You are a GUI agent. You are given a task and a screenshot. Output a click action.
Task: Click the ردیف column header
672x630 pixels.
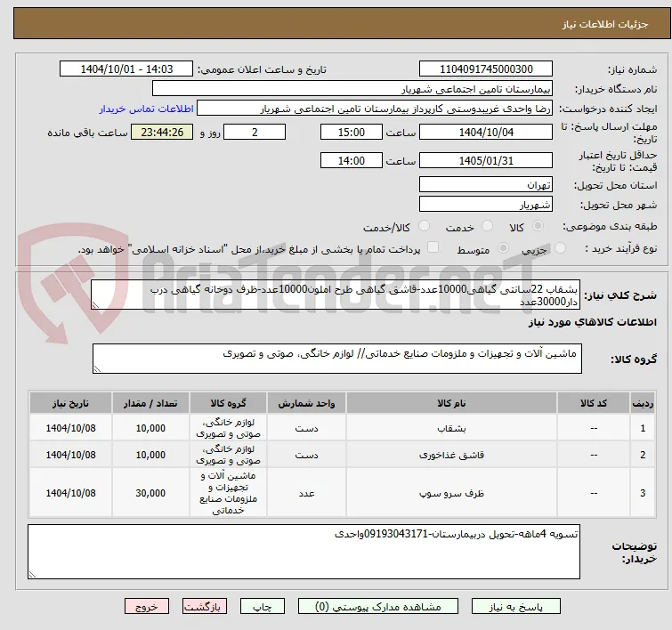point(643,403)
